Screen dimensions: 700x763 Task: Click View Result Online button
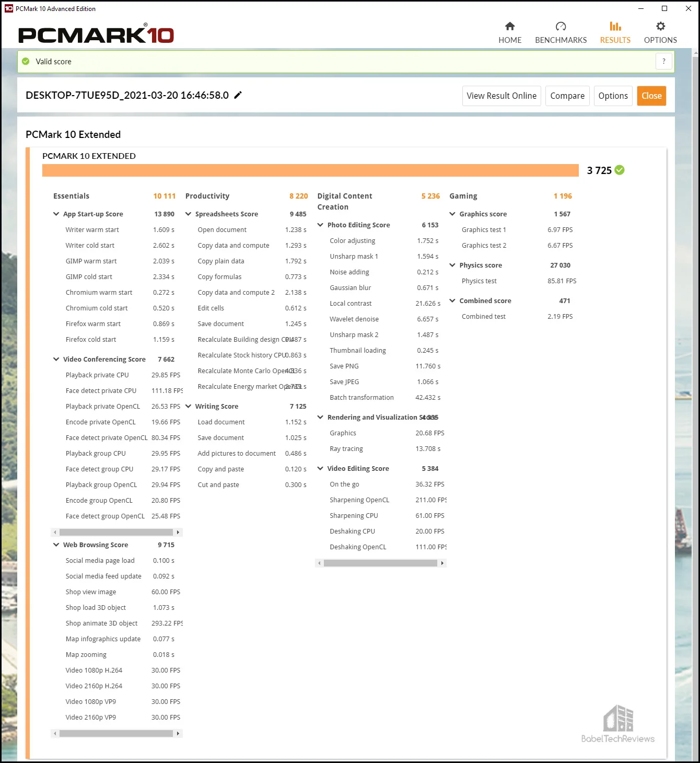tap(501, 96)
